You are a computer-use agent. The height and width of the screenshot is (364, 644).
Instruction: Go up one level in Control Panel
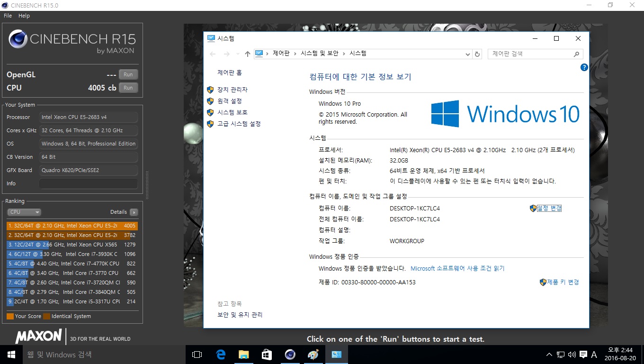pos(247,54)
